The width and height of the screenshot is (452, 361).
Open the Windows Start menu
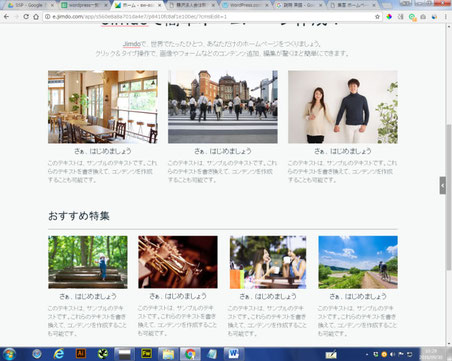point(9,354)
